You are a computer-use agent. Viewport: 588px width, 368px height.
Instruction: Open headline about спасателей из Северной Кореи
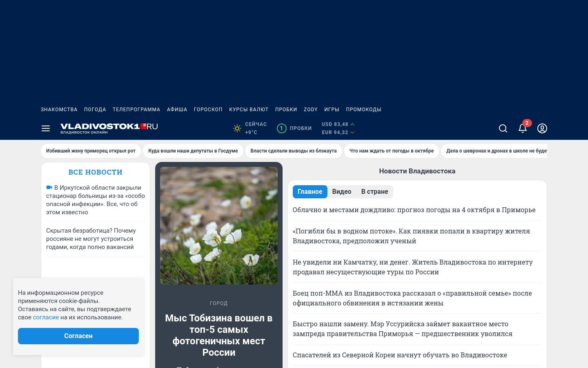point(400,355)
